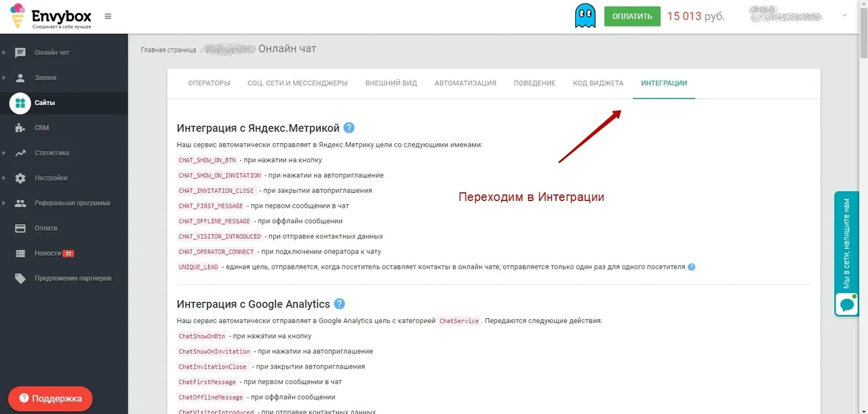This screenshot has width=868, height=414.
Task: Switch to the Поведение tab
Action: click(534, 83)
